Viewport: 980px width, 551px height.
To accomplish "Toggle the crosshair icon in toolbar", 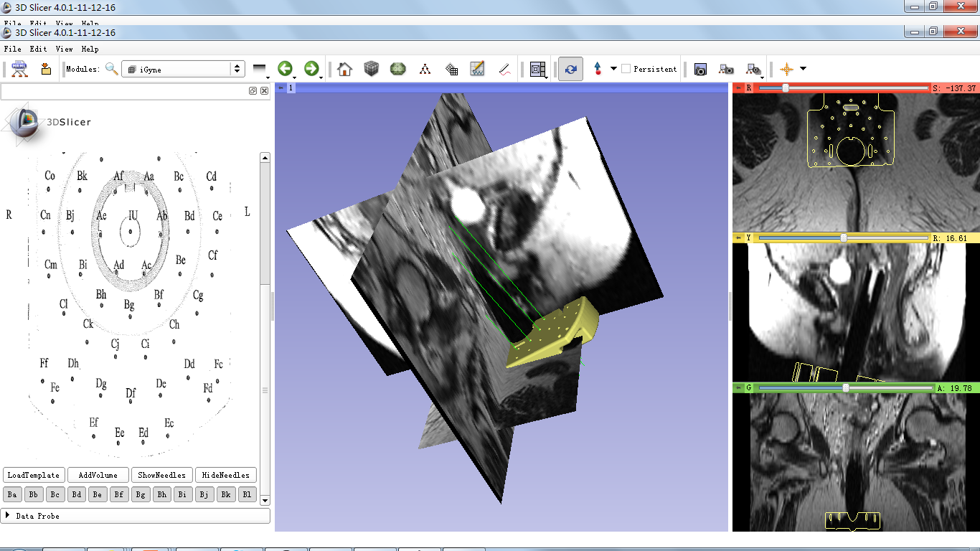I will pos(786,69).
